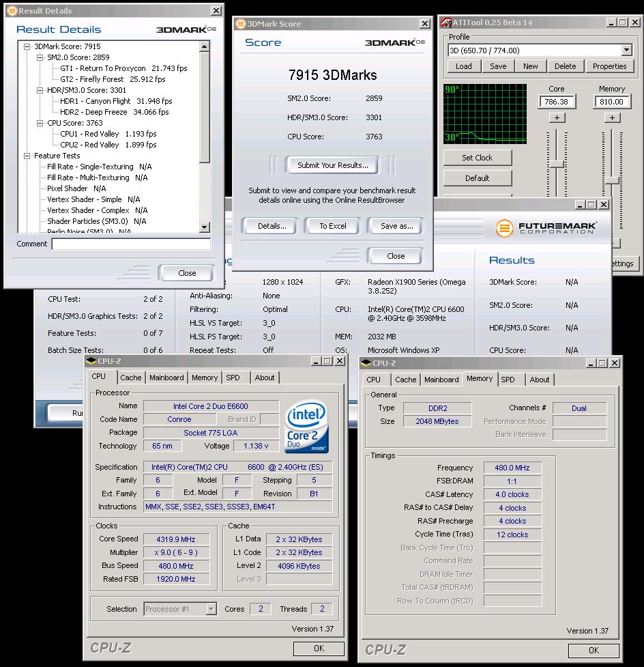This screenshot has height=667, width=644.
Task: Select Pixel Shader feature test row
Action: [76, 188]
